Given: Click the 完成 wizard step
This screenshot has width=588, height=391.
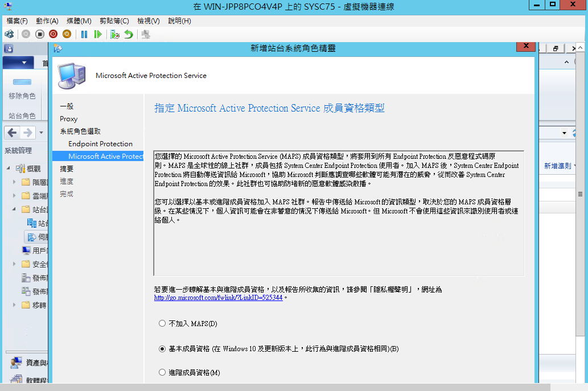Looking at the screenshot, I should 67,194.
